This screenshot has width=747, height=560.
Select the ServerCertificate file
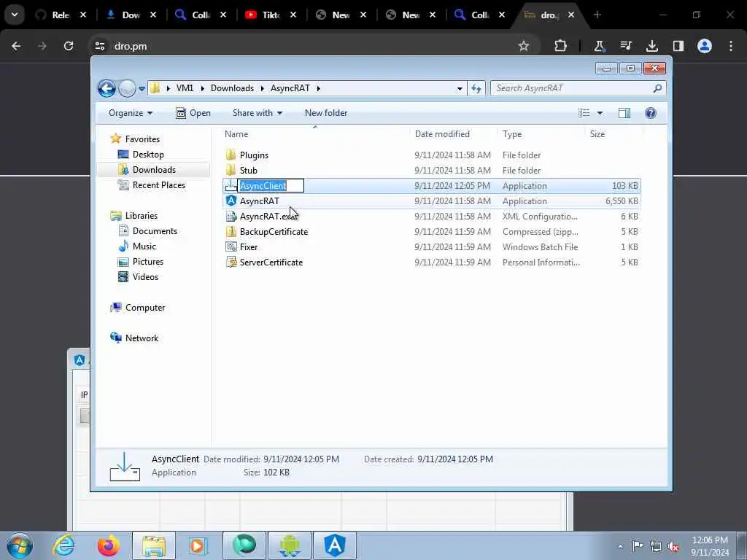[x=271, y=262]
